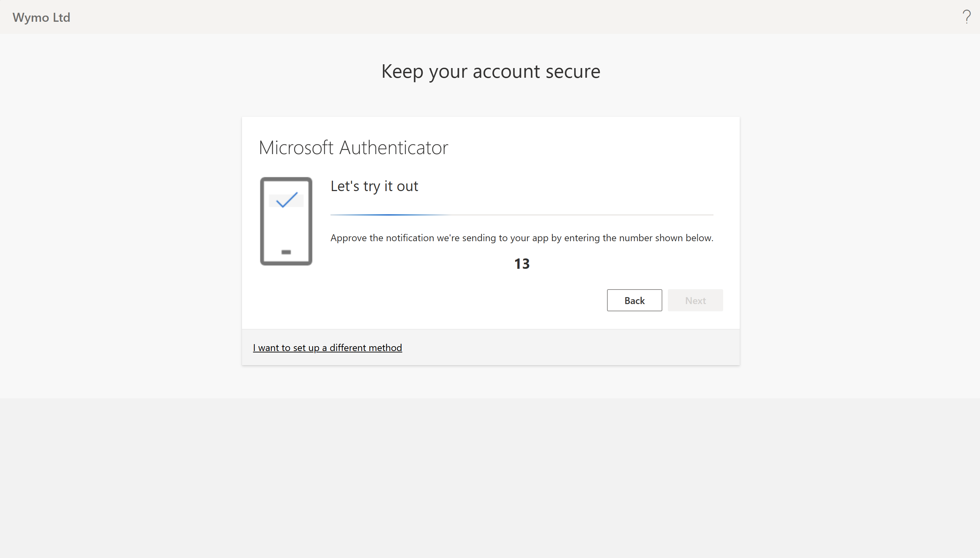Click the "Approve the notification" instruction text
The height and width of the screenshot is (558, 980).
point(521,238)
